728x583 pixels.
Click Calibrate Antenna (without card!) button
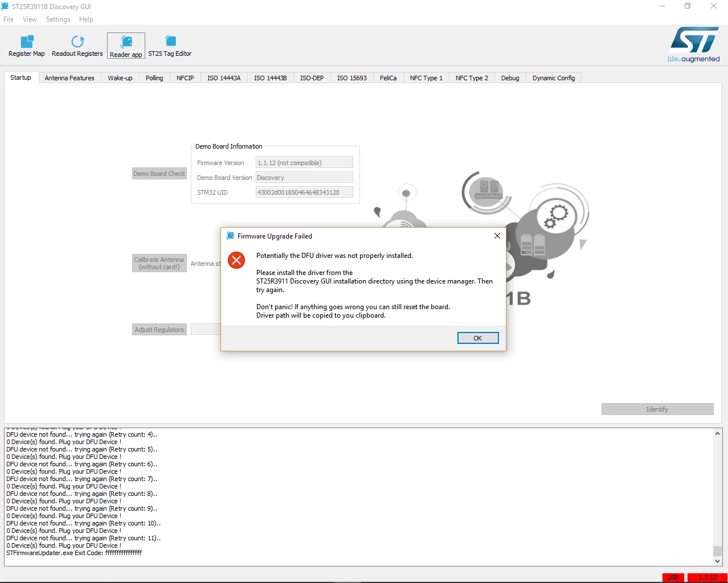coord(159,263)
